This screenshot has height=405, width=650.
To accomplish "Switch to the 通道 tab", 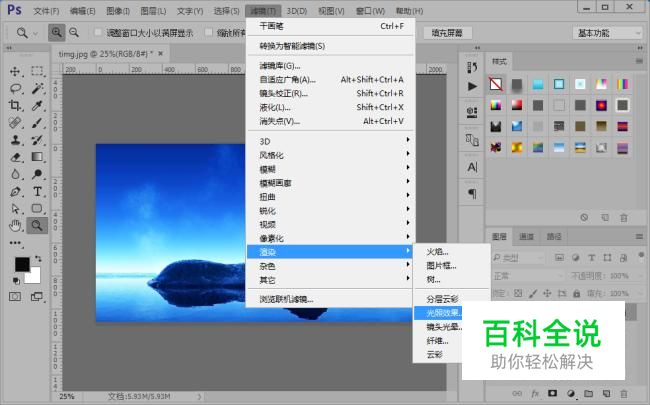I will [x=526, y=237].
